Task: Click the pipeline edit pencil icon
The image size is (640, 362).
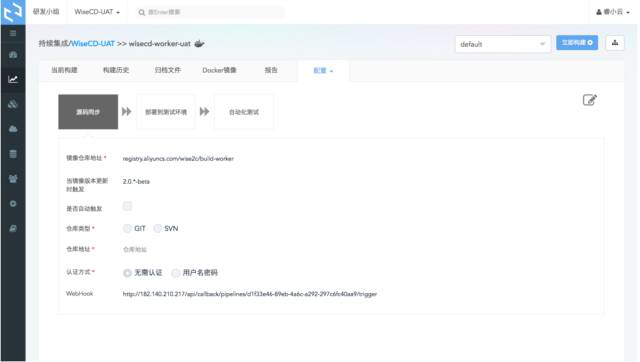Action: click(589, 100)
